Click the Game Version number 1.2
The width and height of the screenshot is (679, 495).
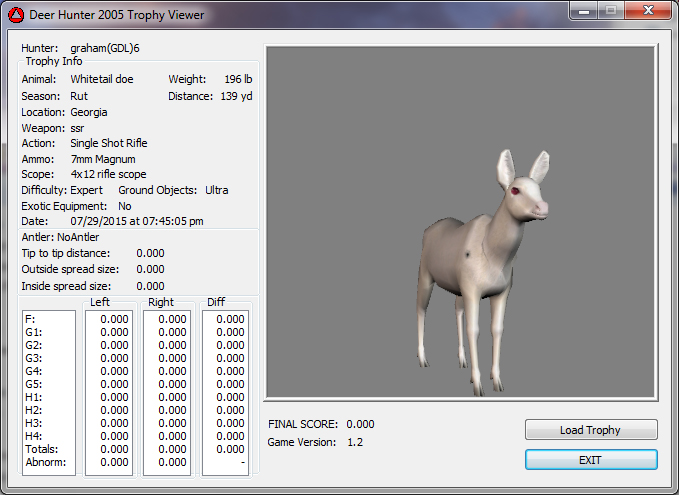355,442
